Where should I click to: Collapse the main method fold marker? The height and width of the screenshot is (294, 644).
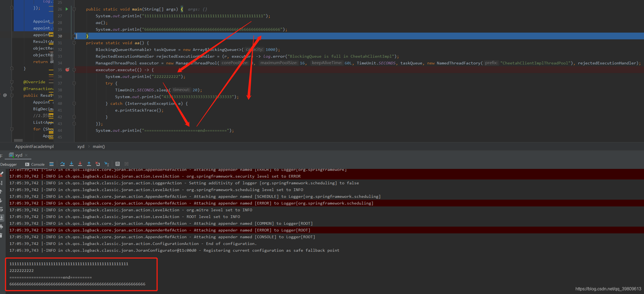point(74,9)
